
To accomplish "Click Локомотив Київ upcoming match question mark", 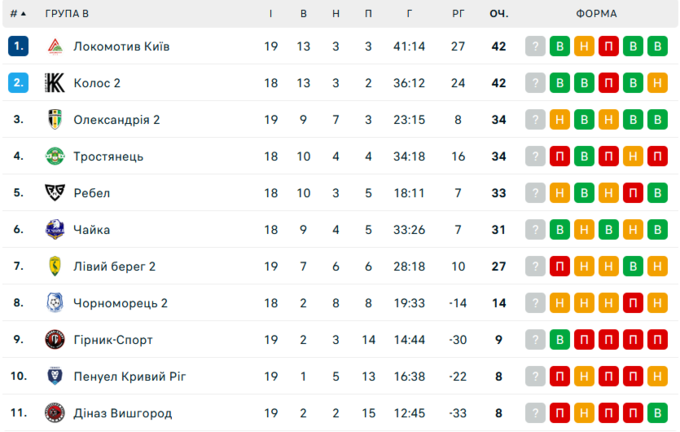I will pyautogui.click(x=536, y=47).
